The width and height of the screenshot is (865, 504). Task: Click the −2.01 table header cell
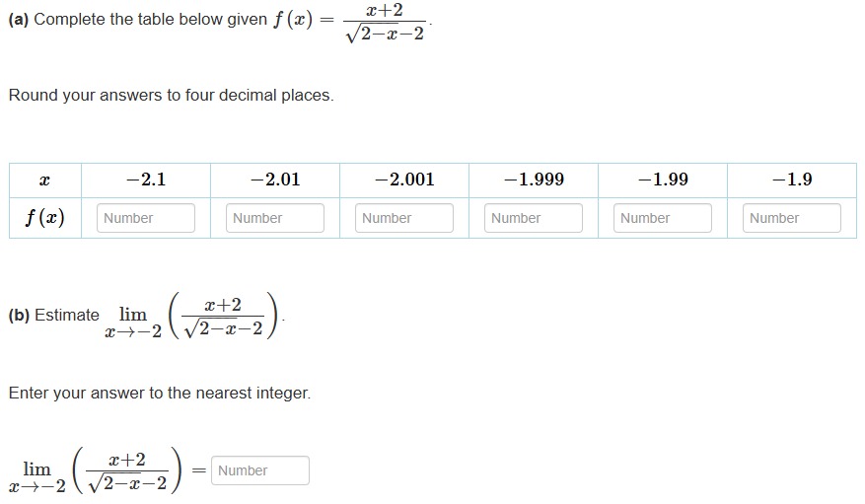(x=275, y=180)
